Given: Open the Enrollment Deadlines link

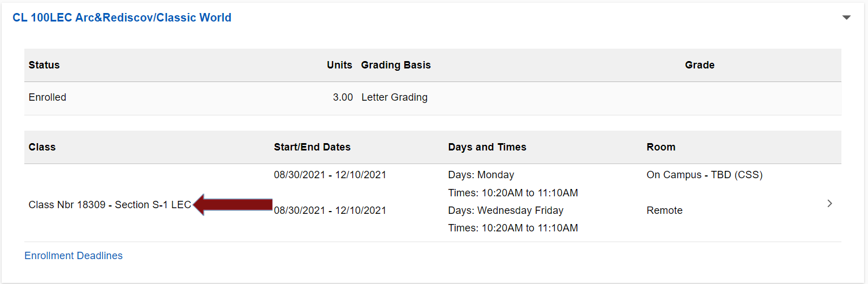Looking at the screenshot, I should 74,256.
